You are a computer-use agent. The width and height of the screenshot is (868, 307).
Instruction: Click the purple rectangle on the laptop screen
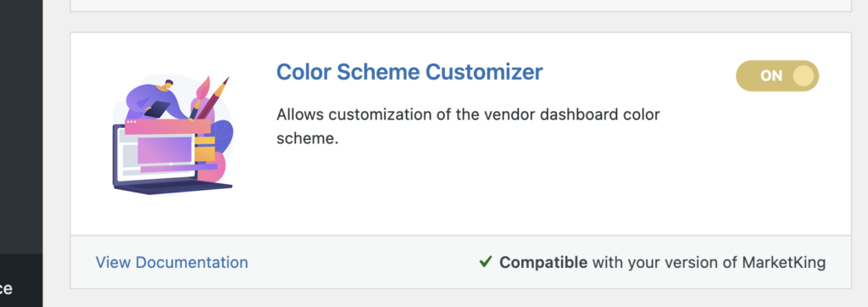click(x=166, y=151)
